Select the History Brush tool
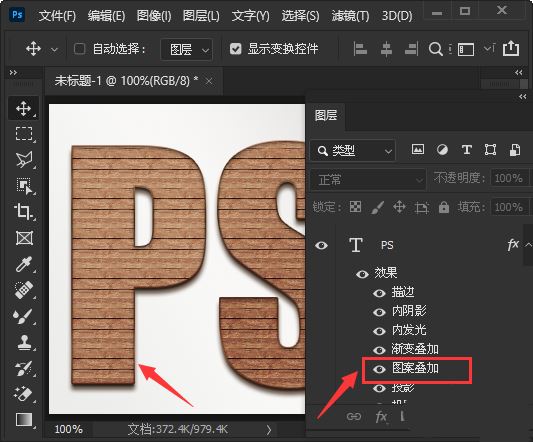 (24, 368)
